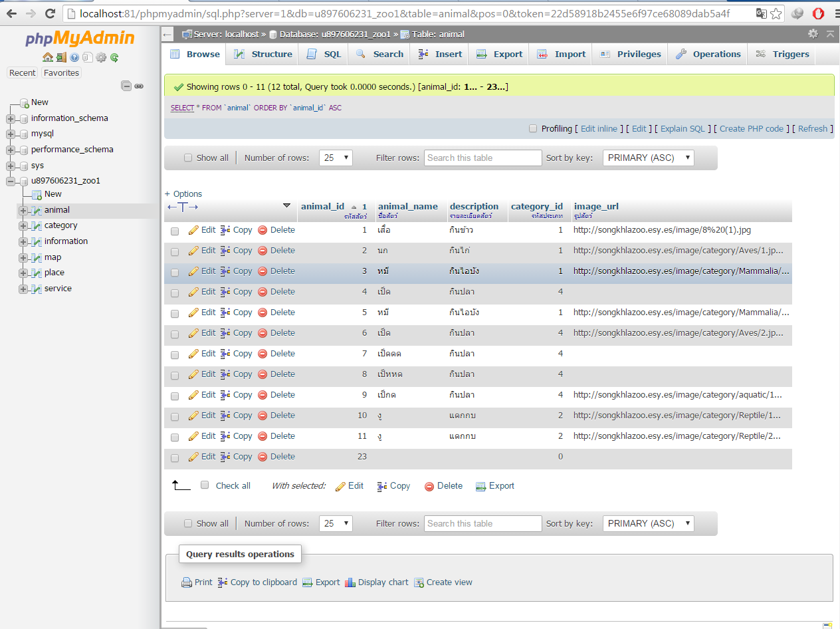Open the top Sort by key dropdown

[x=648, y=158]
